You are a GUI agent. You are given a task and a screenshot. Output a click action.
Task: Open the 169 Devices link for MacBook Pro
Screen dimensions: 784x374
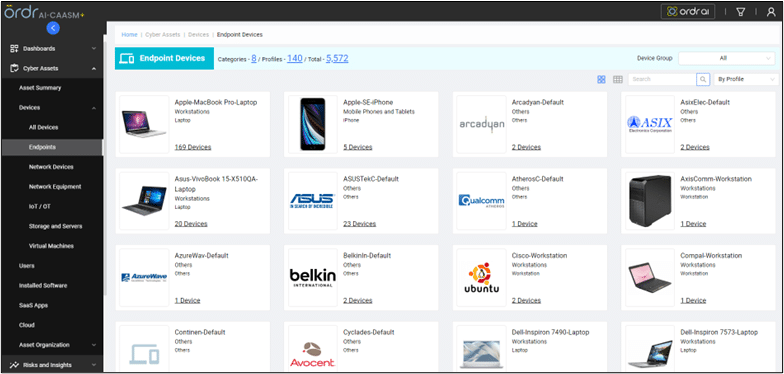(192, 147)
